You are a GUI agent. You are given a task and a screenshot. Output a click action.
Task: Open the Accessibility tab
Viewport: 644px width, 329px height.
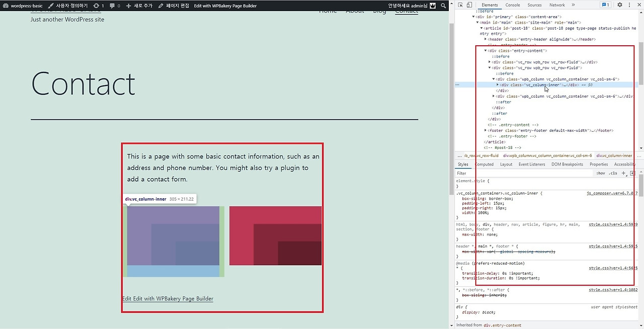click(625, 164)
